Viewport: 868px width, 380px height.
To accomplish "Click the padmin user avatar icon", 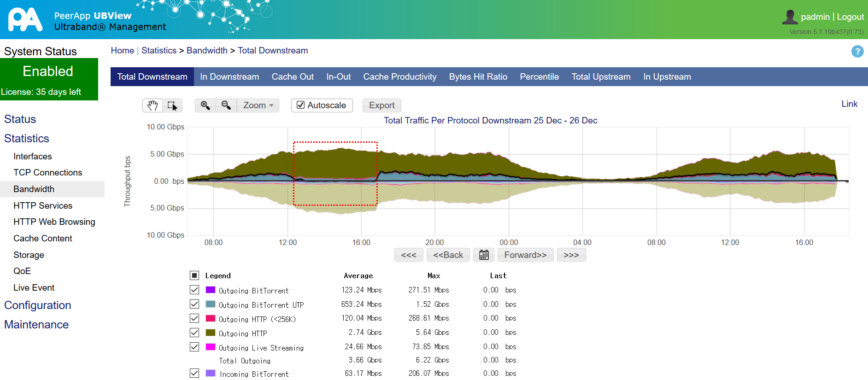I will (790, 17).
